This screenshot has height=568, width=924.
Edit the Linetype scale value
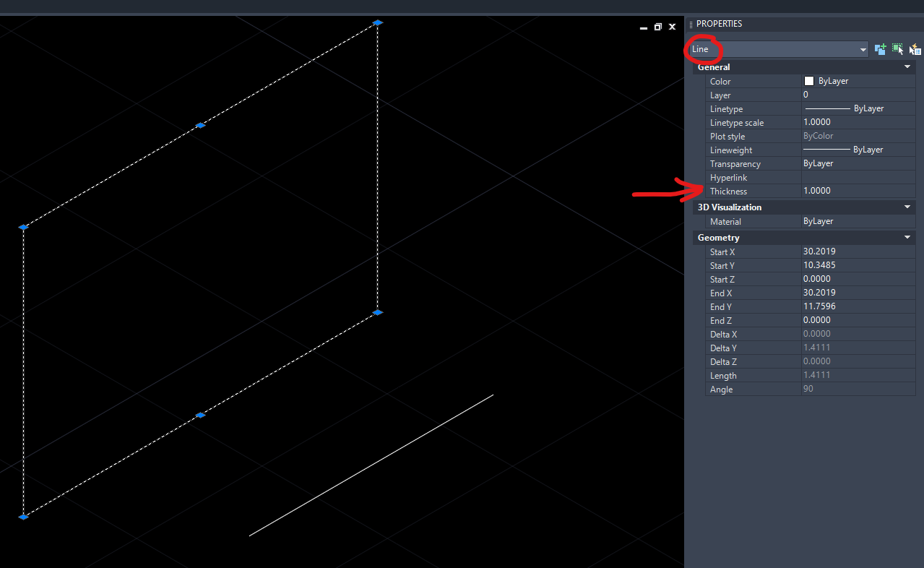click(858, 122)
